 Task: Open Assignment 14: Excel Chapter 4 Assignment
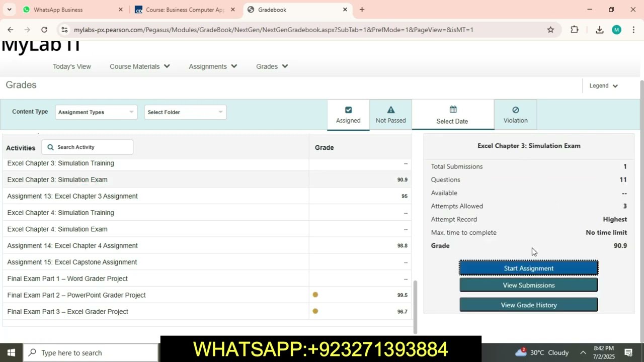click(x=72, y=245)
